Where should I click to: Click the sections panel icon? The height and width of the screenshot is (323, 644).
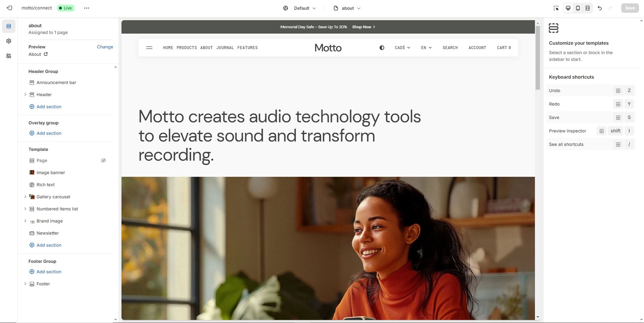point(9,26)
